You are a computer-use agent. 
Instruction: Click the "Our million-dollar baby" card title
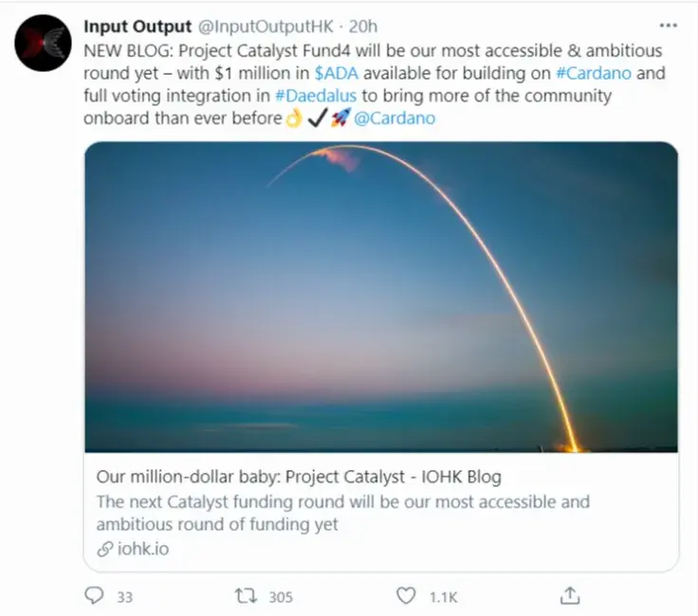point(299,476)
